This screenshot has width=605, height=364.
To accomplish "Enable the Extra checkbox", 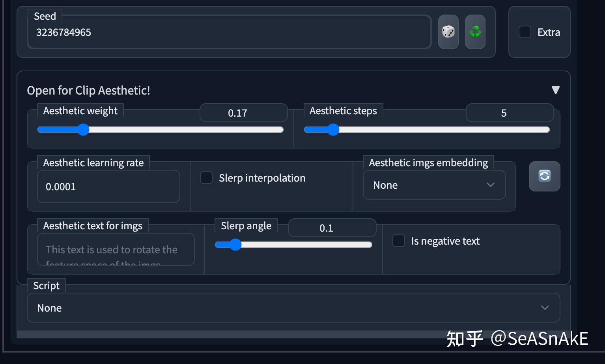I will click(525, 32).
